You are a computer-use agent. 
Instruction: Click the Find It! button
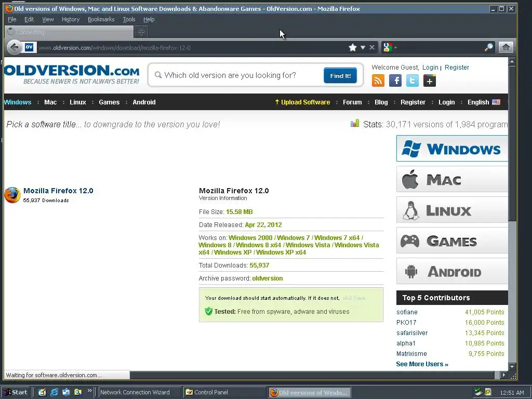[340, 75]
